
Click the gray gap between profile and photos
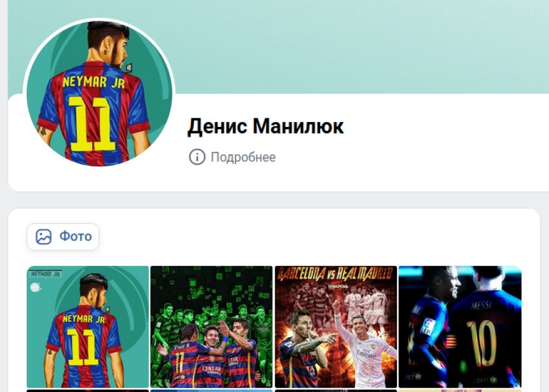pyautogui.click(x=273, y=200)
